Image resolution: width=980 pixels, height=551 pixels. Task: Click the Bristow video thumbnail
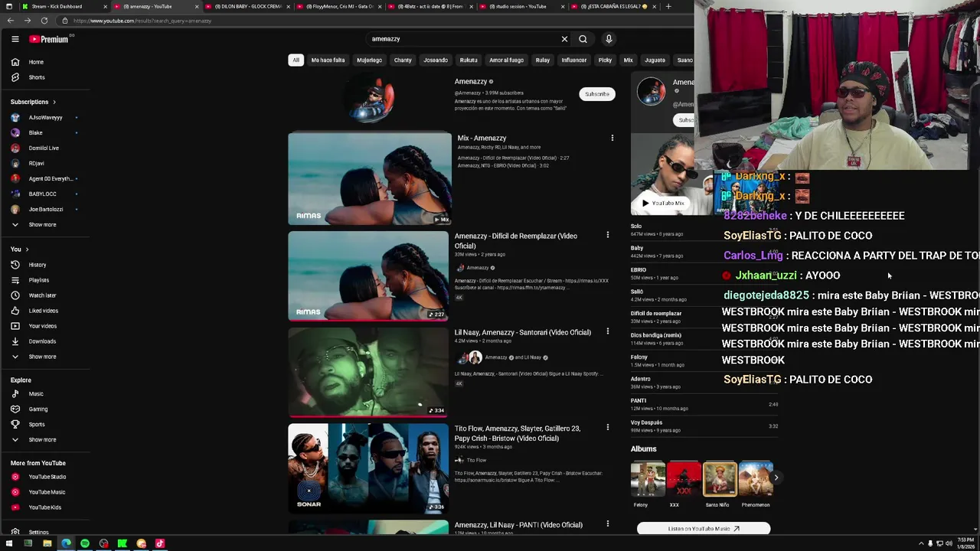pyautogui.click(x=368, y=468)
